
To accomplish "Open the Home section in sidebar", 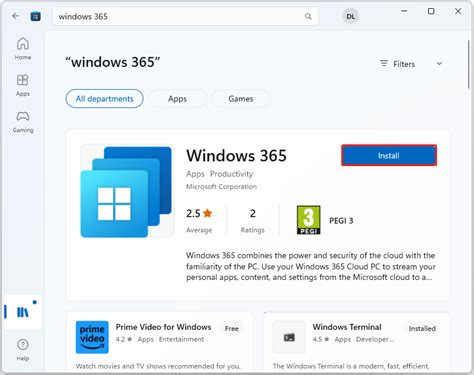I will pos(23,49).
